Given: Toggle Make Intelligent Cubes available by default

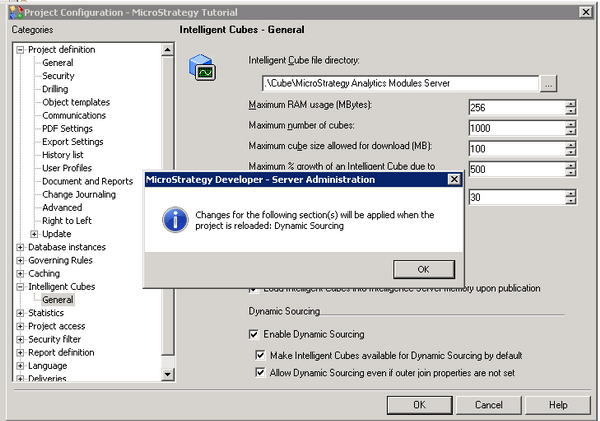Looking at the screenshot, I should [262, 355].
